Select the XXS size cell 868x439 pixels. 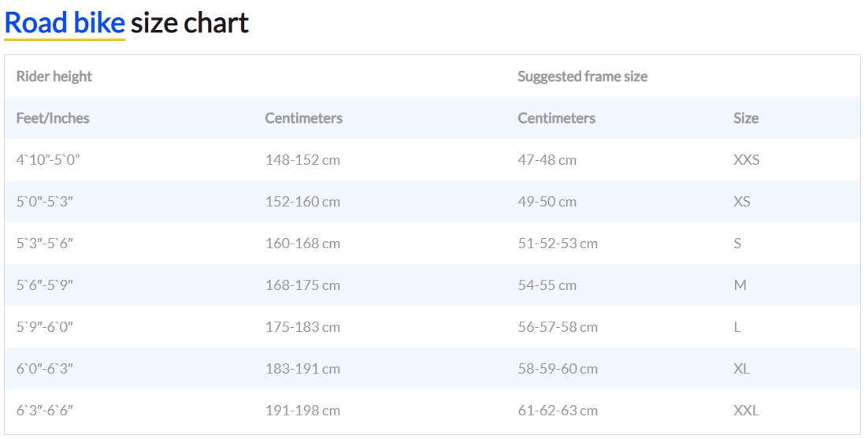pyautogui.click(x=746, y=160)
